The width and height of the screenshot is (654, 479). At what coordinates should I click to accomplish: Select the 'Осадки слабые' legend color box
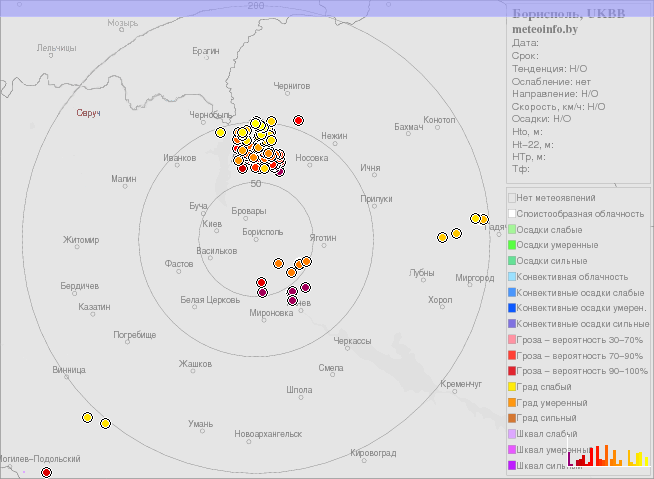[512, 229]
